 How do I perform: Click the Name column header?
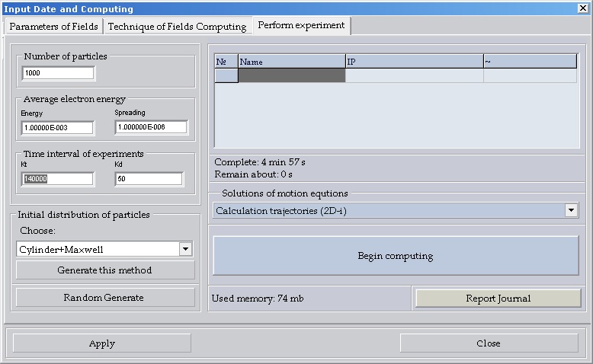tap(291, 61)
